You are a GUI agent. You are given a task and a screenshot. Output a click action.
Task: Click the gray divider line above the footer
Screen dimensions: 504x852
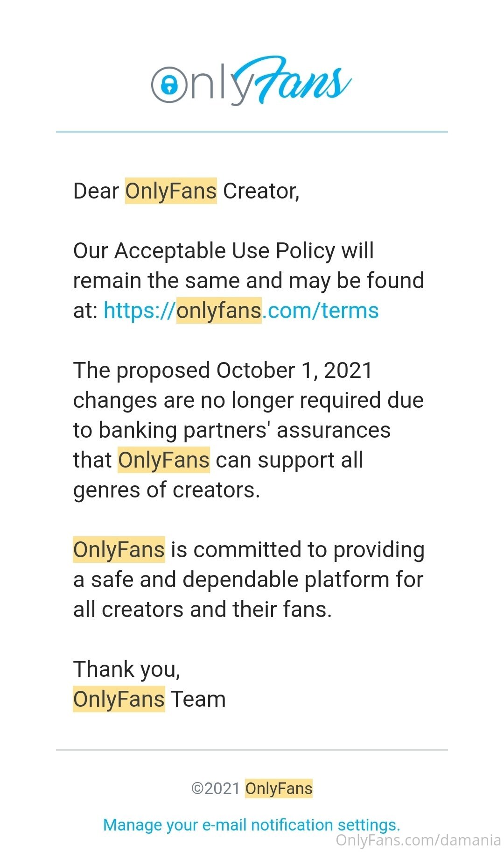tap(252, 750)
